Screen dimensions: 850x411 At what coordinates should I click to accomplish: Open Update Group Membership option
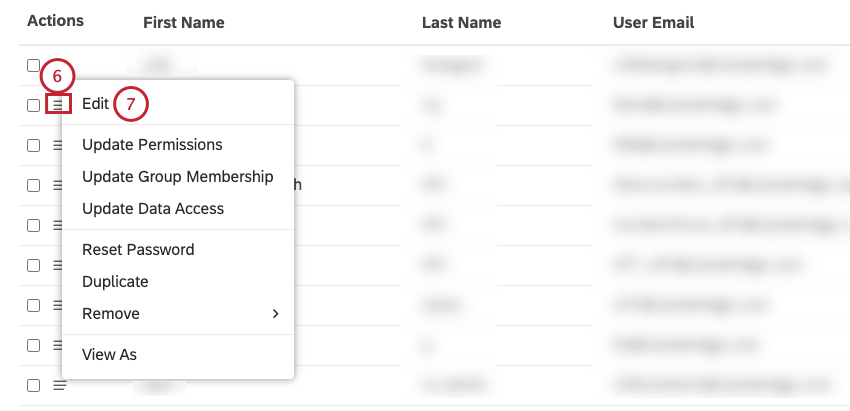(177, 177)
